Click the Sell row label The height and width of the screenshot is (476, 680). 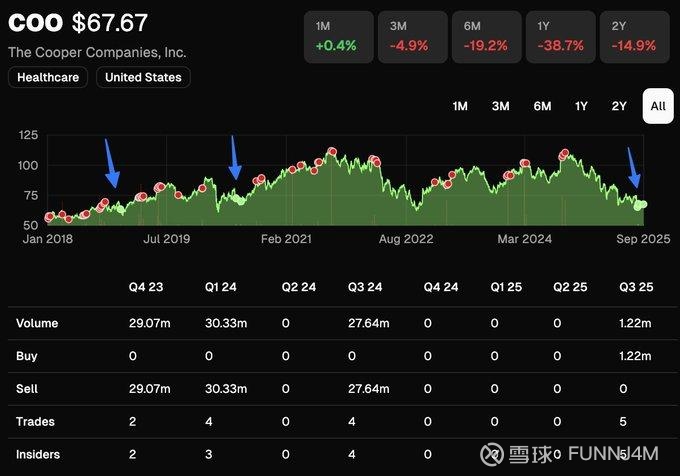[27, 389]
